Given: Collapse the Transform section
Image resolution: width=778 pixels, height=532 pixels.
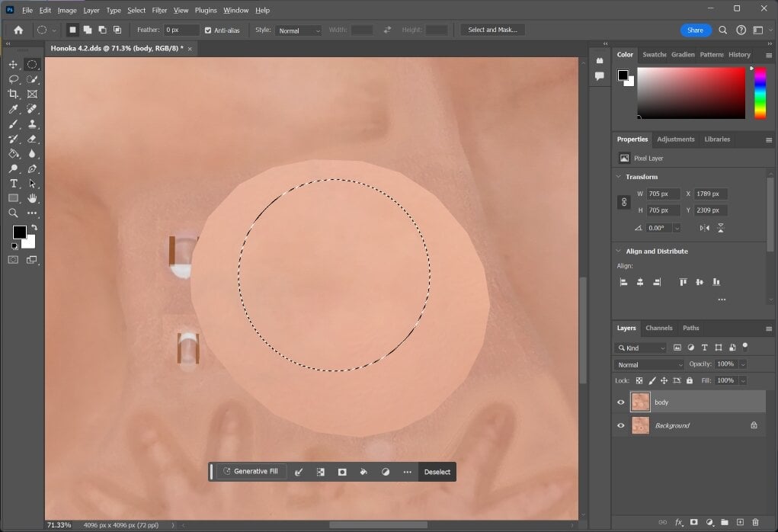Looking at the screenshot, I should [x=618, y=177].
